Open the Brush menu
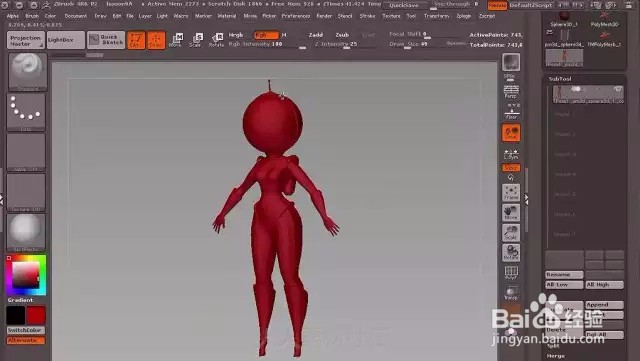 (x=32, y=16)
